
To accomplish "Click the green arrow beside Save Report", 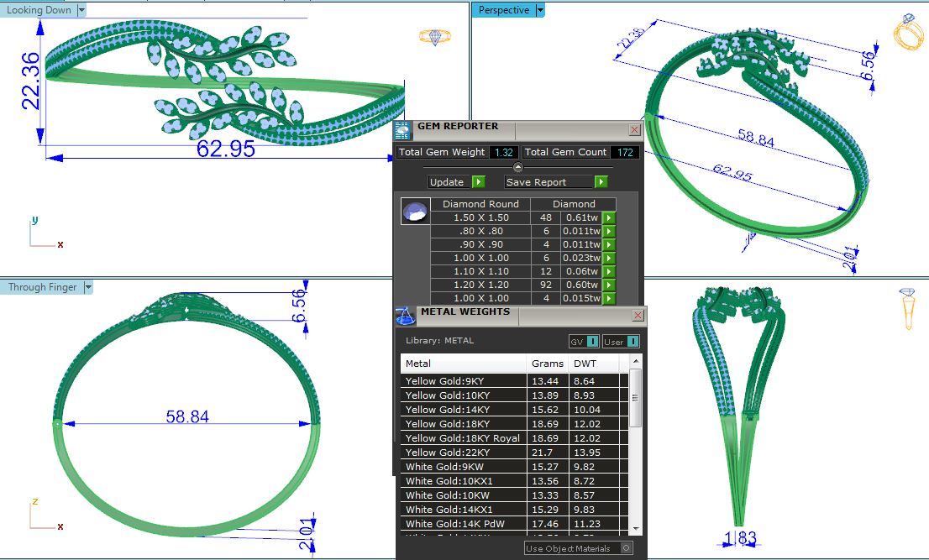I will tap(601, 181).
